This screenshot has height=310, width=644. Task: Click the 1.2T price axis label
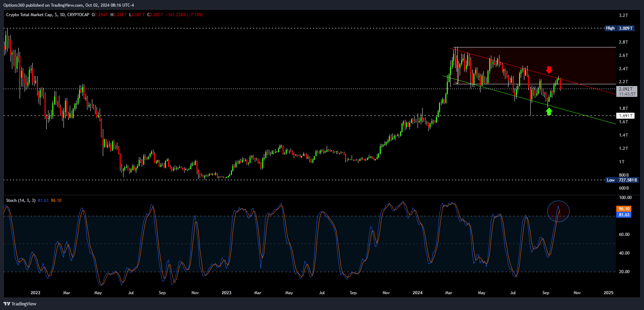pyautogui.click(x=623, y=149)
